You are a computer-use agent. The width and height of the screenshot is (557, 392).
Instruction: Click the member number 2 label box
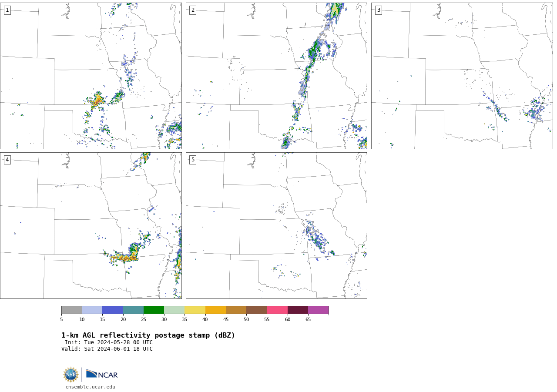tap(193, 10)
